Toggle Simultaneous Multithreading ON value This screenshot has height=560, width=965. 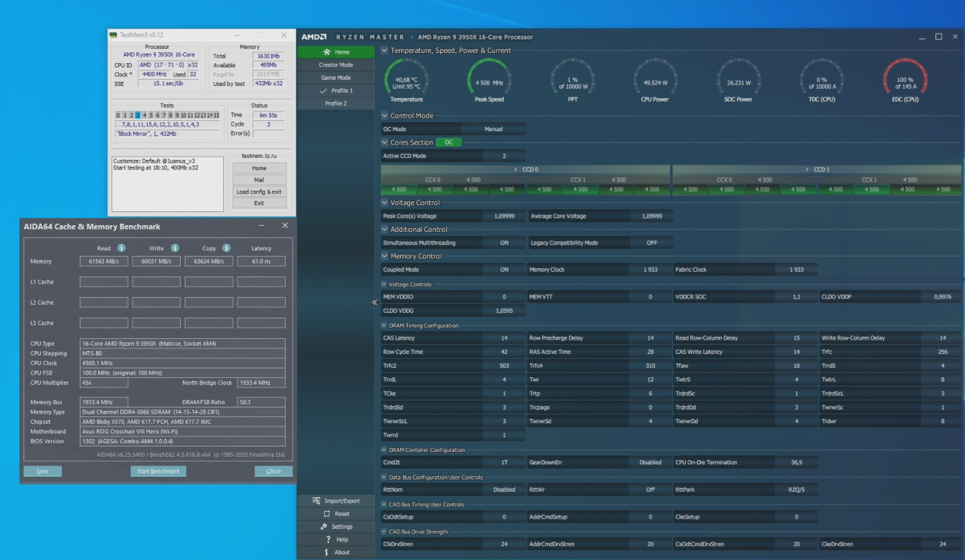coord(504,243)
